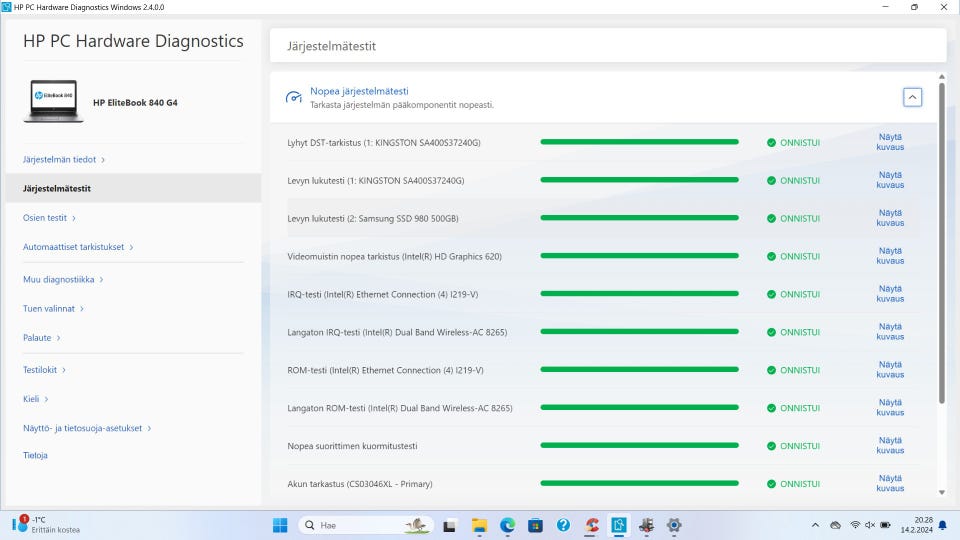Click the taskbar search box Hae

[366, 525]
